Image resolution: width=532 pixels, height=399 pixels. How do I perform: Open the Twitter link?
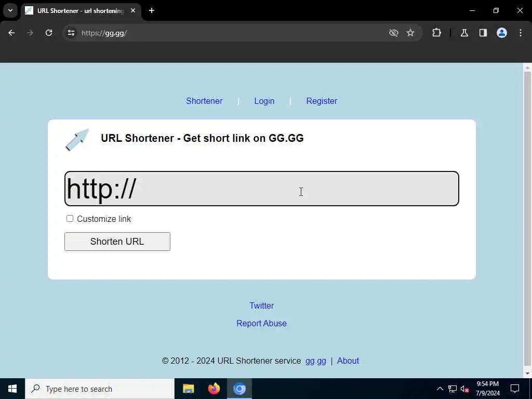(x=262, y=305)
